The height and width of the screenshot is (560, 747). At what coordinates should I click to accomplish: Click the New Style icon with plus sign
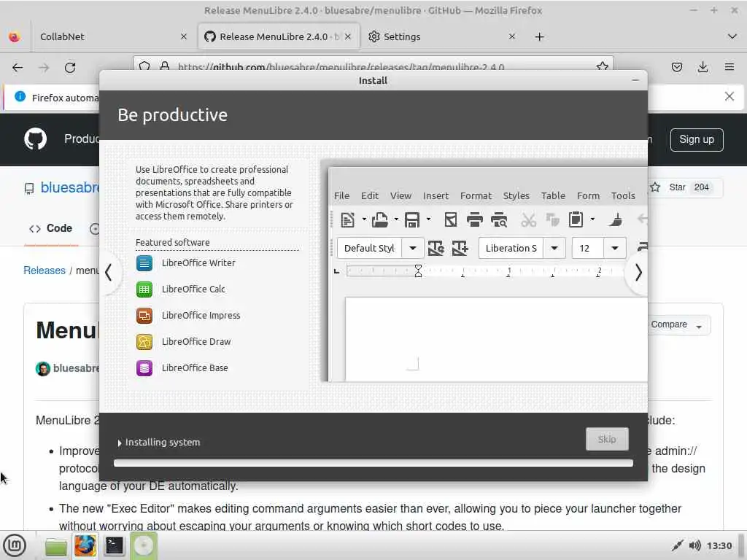(460, 248)
